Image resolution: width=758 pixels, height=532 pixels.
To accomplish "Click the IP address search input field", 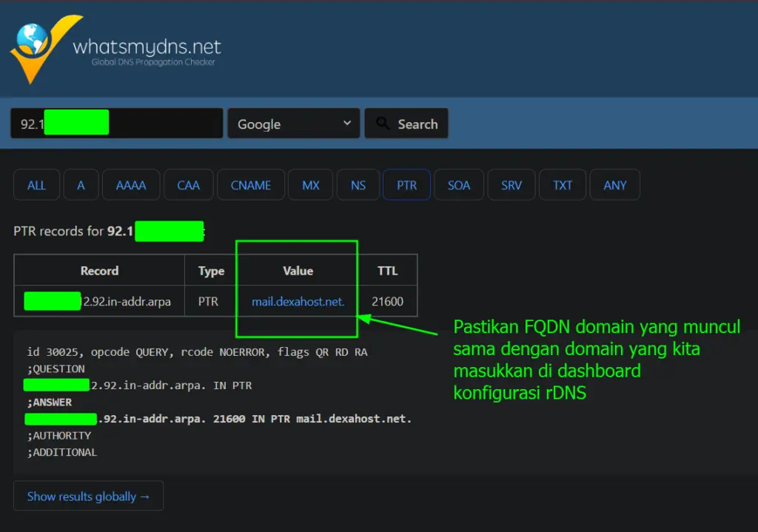I will click(x=116, y=124).
